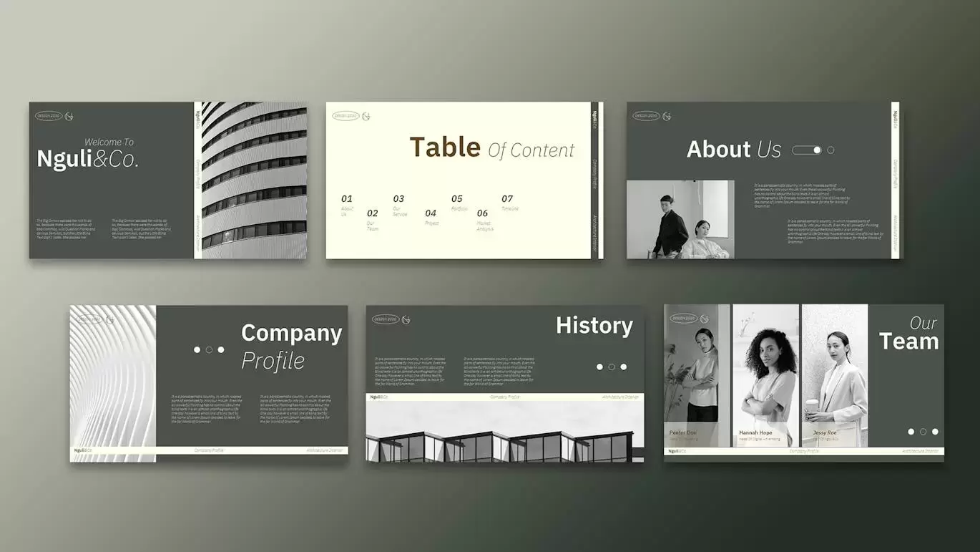This screenshot has height=552, width=980.
Task: Click the bold 'Table' heading word
Action: pos(445,147)
